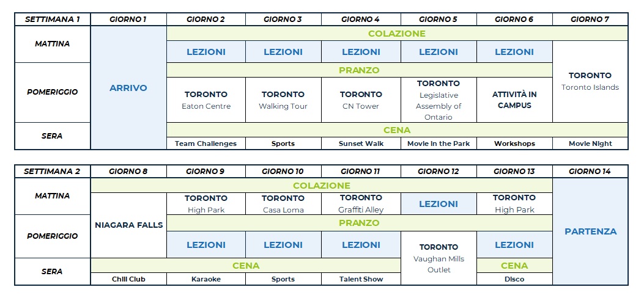The height and width of the screenshot is (298, 644).
Task: Click the NIAGARA FALLS cell
Action: pyautogui.click(x=128, y=225)
